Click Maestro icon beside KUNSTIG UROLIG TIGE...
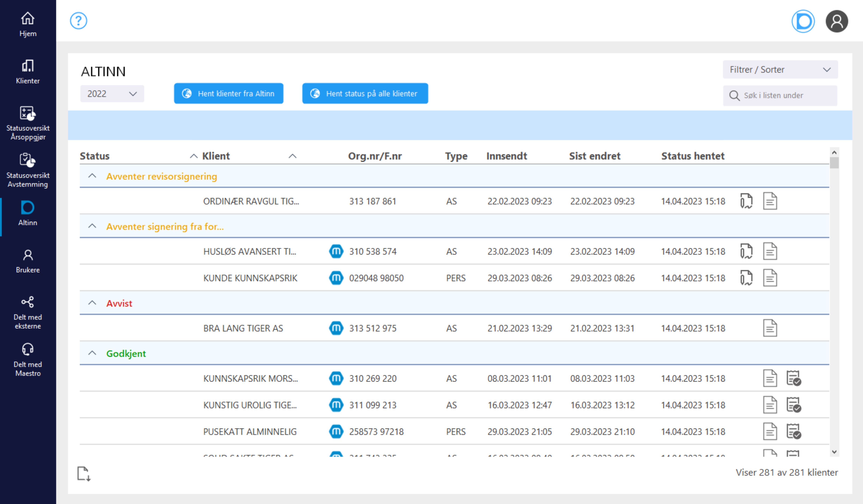The height and width of the screenshot is (504, 863). click(336, 405)
